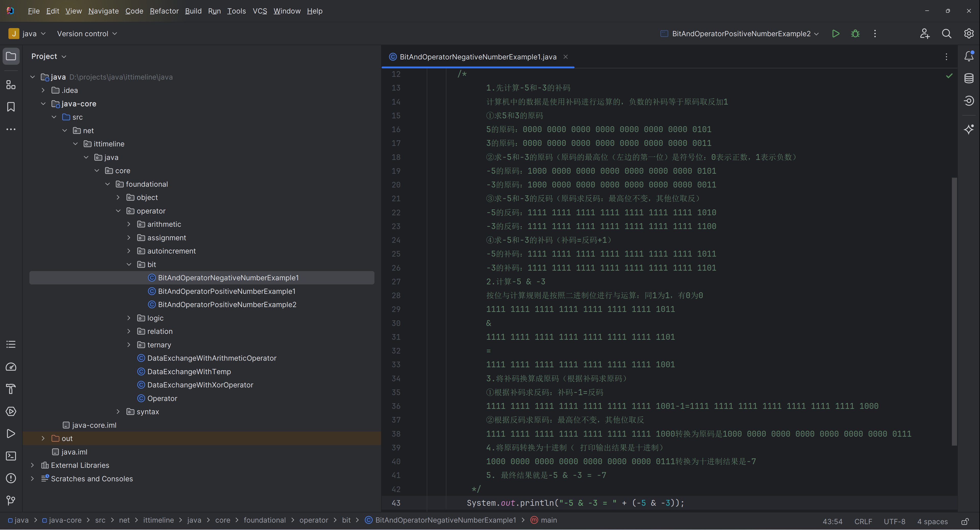Open the Git tool window
This screenshot has height=530, width=980.
11,500
